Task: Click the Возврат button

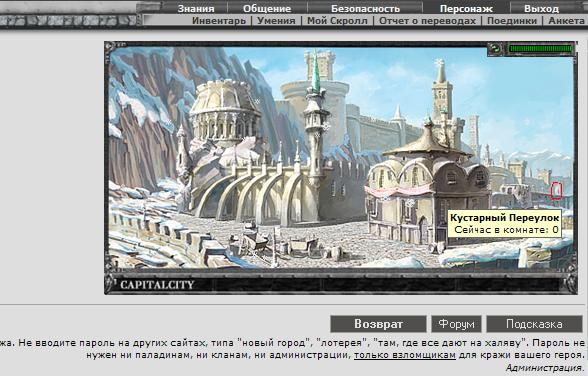Action: pos(378,324)
